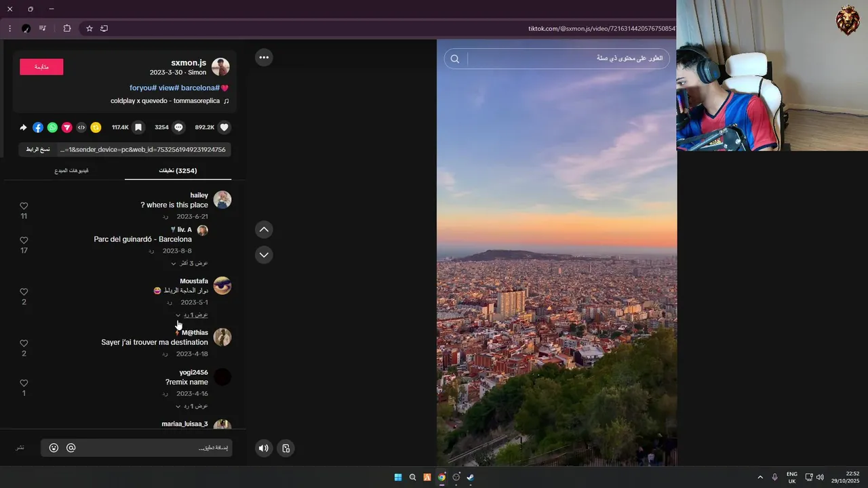This screenshot has height=488, width=868.
Task: Expand 1 reply under yogi2456's comment
Action: [x=192, y=406]
